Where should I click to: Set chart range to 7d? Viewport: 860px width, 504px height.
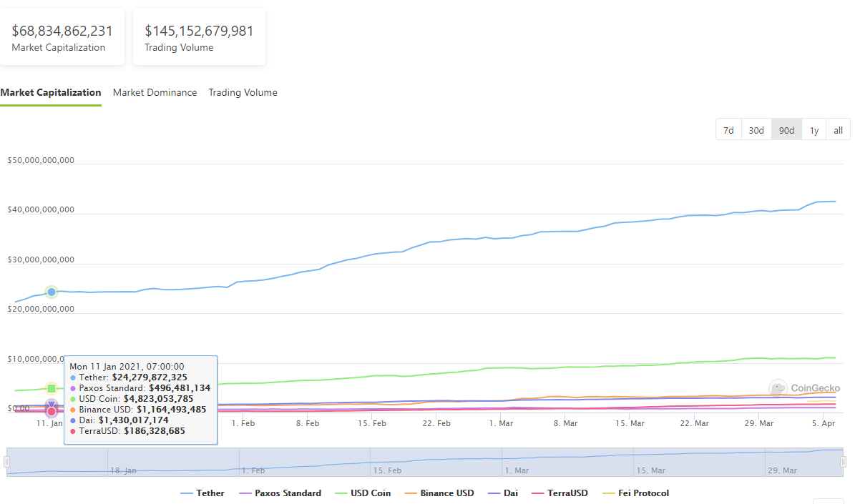728,130
